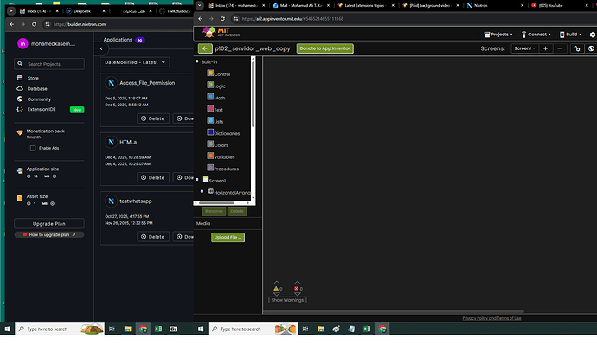Image resolution: width=597 pixels, height=364 pixels.
Task: Click the green back arrow button
Action: tap(205, 49)
